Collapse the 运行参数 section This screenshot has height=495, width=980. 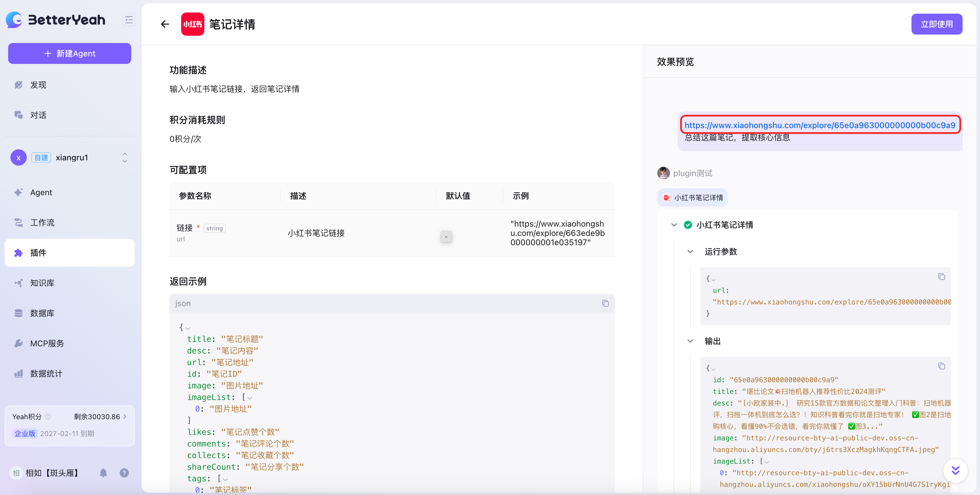pyautogui.click(x=690, y=252)
